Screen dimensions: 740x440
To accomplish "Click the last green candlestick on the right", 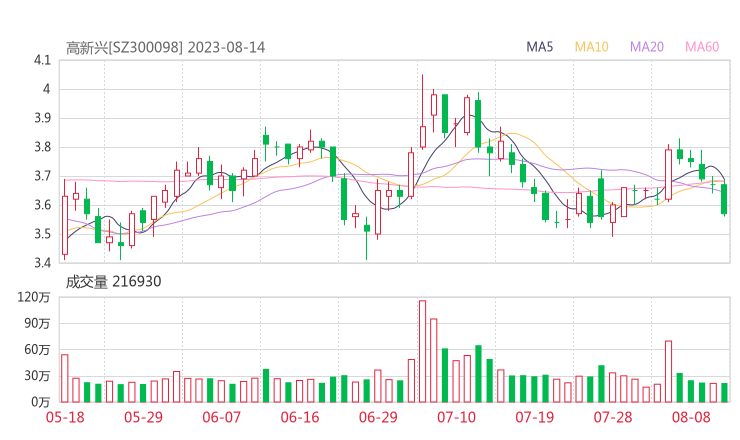I will pyautogui.click(x=724, y=199).
